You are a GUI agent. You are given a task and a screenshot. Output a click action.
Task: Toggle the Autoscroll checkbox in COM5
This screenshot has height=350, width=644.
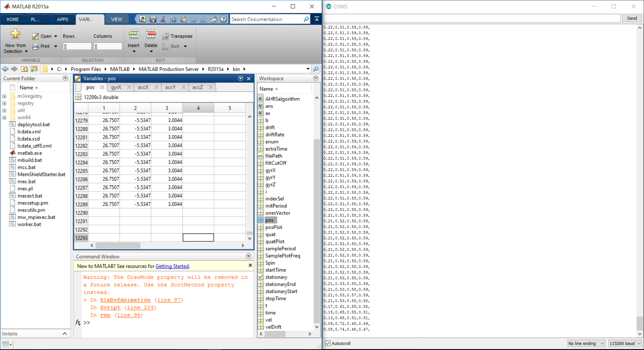(328, 343)
